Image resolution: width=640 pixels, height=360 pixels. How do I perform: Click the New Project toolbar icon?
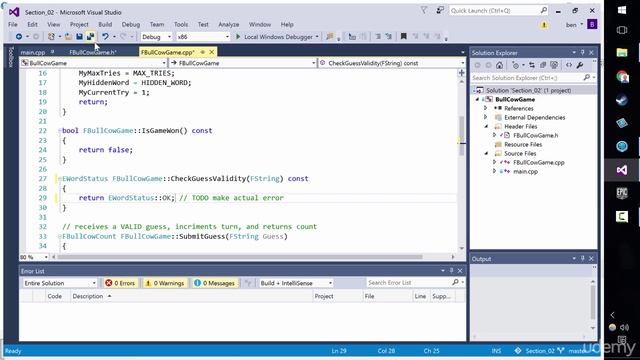tap(51, 37)
